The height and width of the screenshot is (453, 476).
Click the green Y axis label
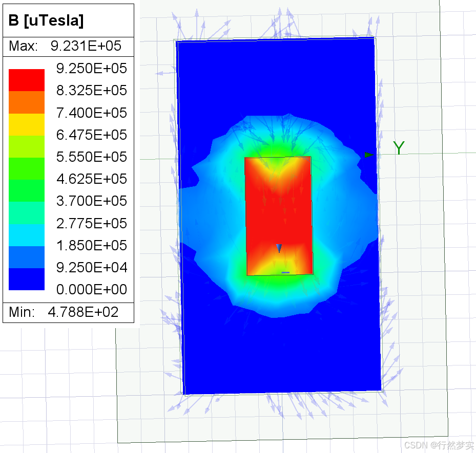(399, 148)
